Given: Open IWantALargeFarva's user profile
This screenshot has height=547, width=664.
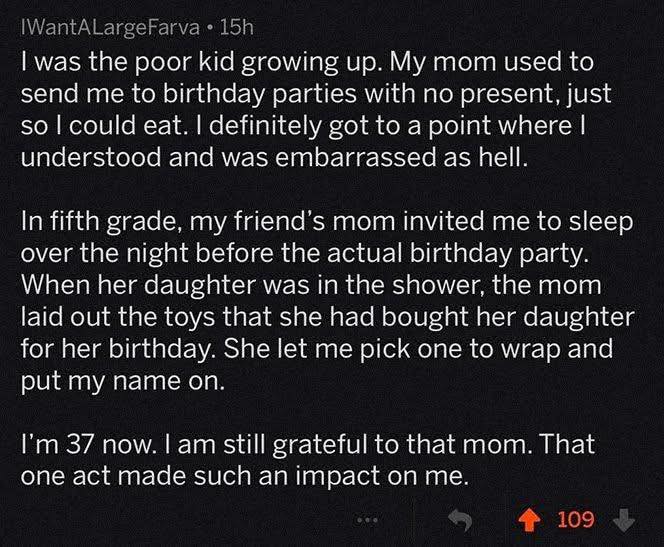Looking at the screenshot, I should pyautogui.click(x=110, y=28).
